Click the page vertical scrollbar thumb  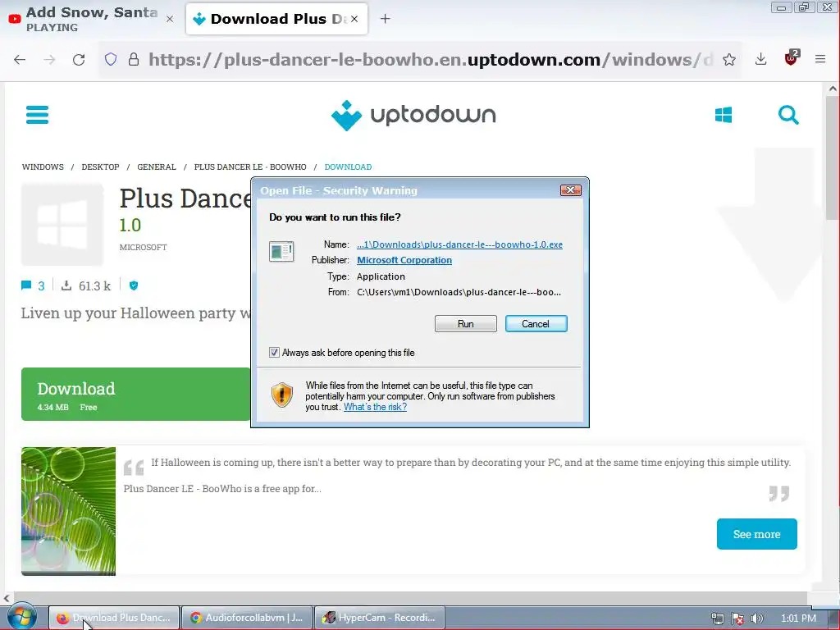[x=833, y=158]
